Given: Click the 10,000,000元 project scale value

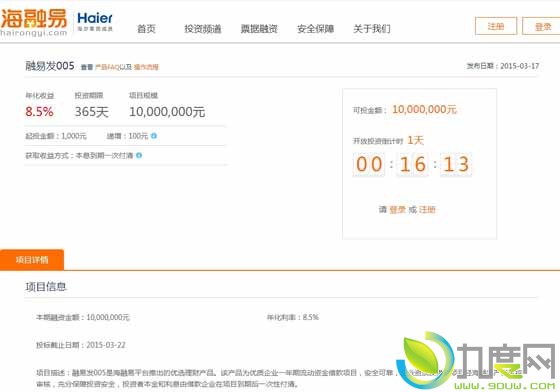Looking at the screenshot, I should pyautogui.click(x=167, y=112).
